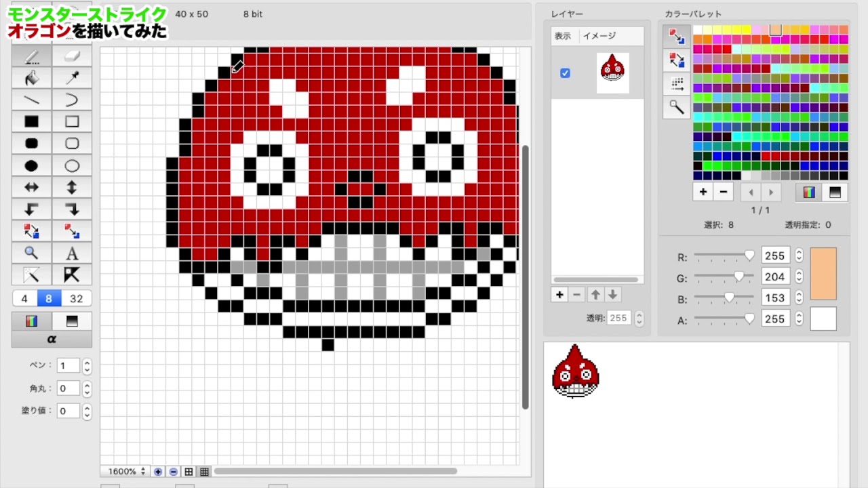This screenshot has width=868, height=488.
Task: Adjust R value stepper
Action: click(799, 256)
